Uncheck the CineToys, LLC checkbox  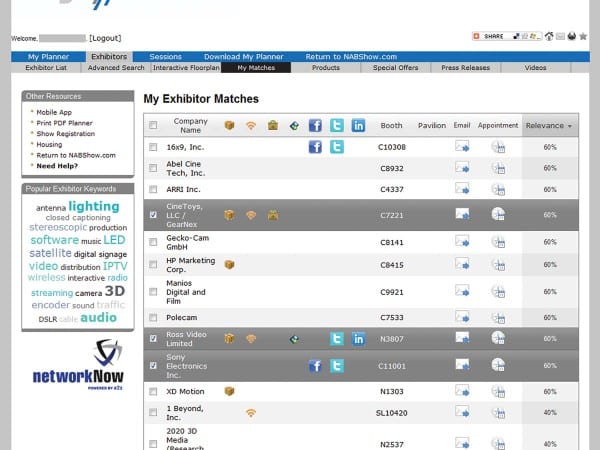[153, 215]
